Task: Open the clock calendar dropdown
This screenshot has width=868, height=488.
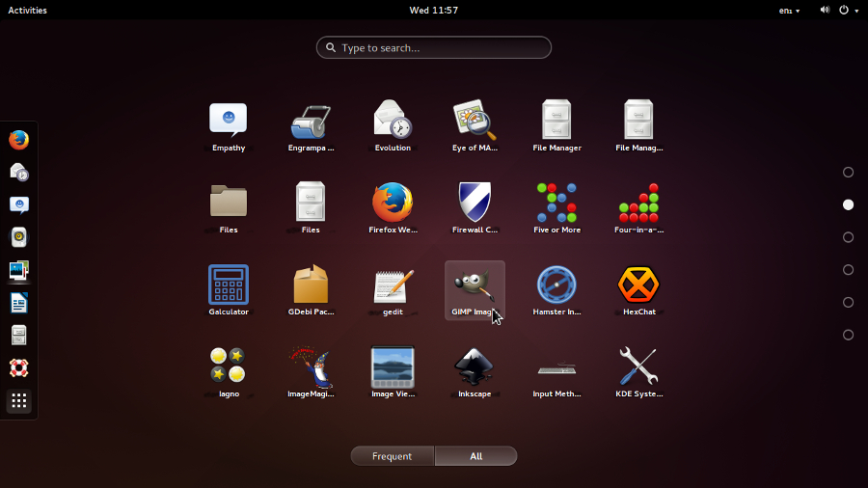Action: (433, 10)
